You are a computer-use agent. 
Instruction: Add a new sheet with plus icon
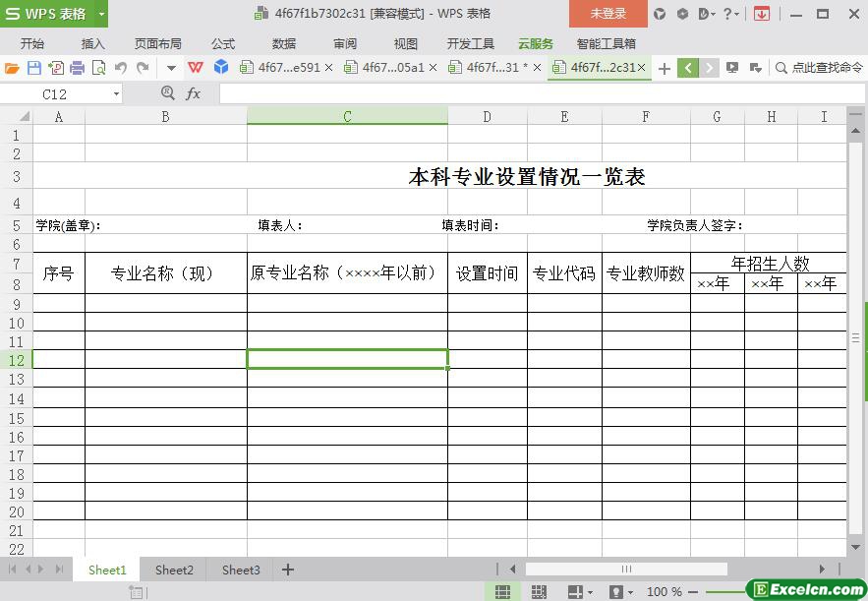pos(288,570)
